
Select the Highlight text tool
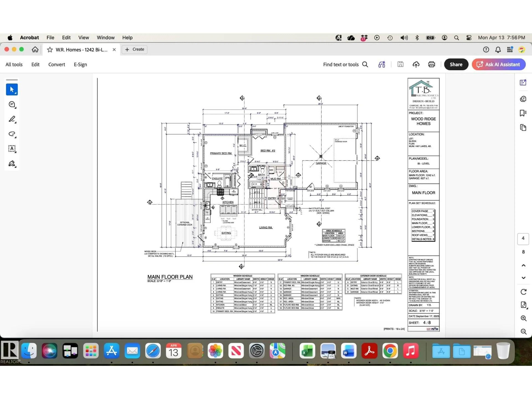[11, 119]
